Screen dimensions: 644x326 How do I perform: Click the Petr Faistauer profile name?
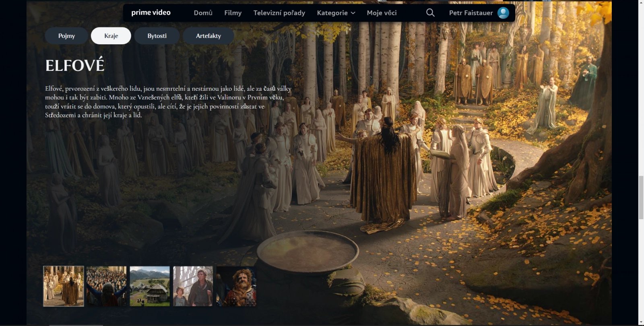(x=471, y=13)
